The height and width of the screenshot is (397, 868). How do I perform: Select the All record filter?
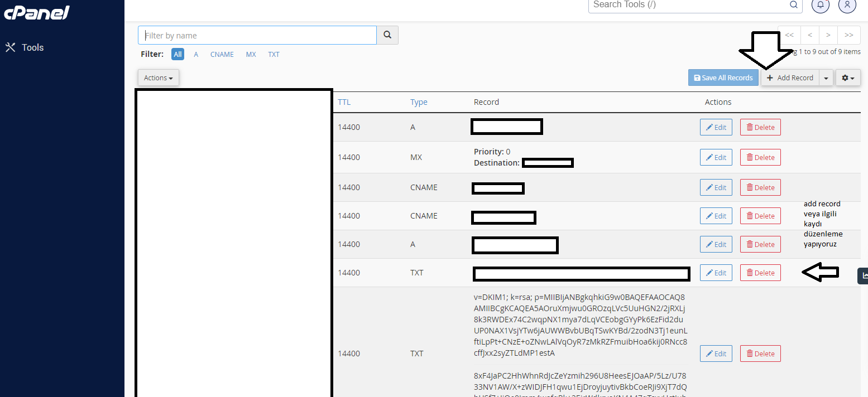click(178, 54)
